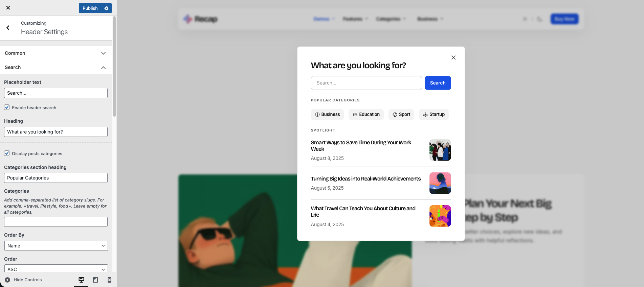Image resolution: width=644 pixels, height=287 pixels.
Task: Click the Publish button
Action: pyautogui.click(x=90, y=8)
